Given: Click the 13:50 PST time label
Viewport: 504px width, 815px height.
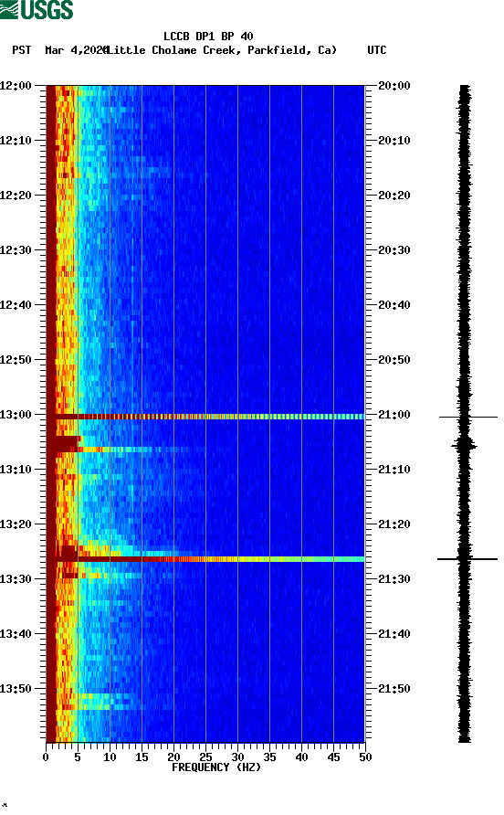Looking at the screenshot, I should (16, 689).
